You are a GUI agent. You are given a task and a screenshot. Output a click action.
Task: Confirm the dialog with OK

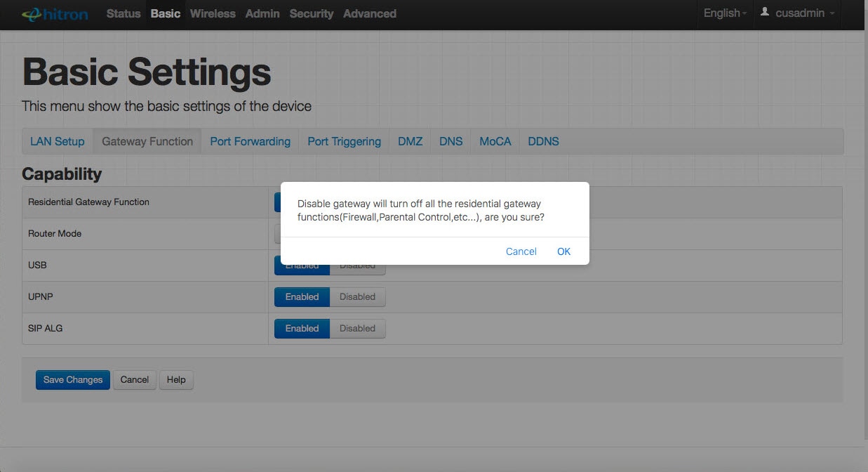coord(563,251)
